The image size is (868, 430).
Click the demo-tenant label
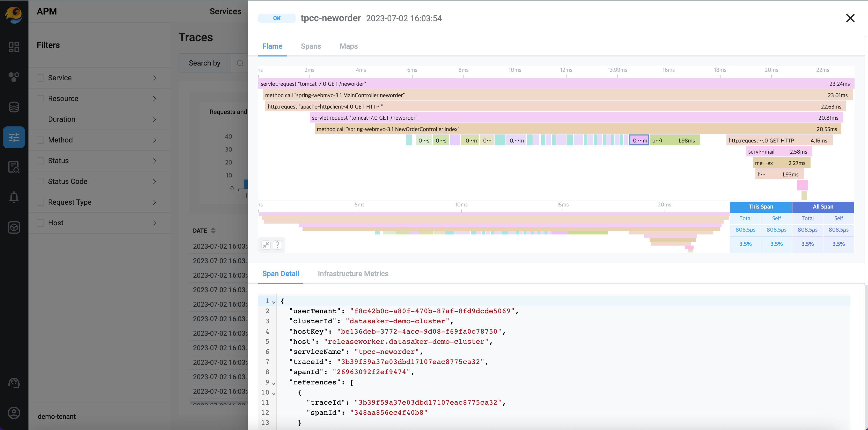pos(57,417)
